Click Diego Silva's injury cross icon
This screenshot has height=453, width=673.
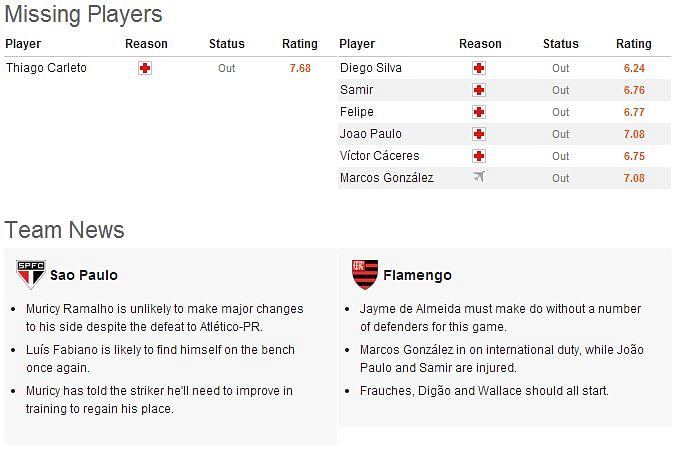479,68
